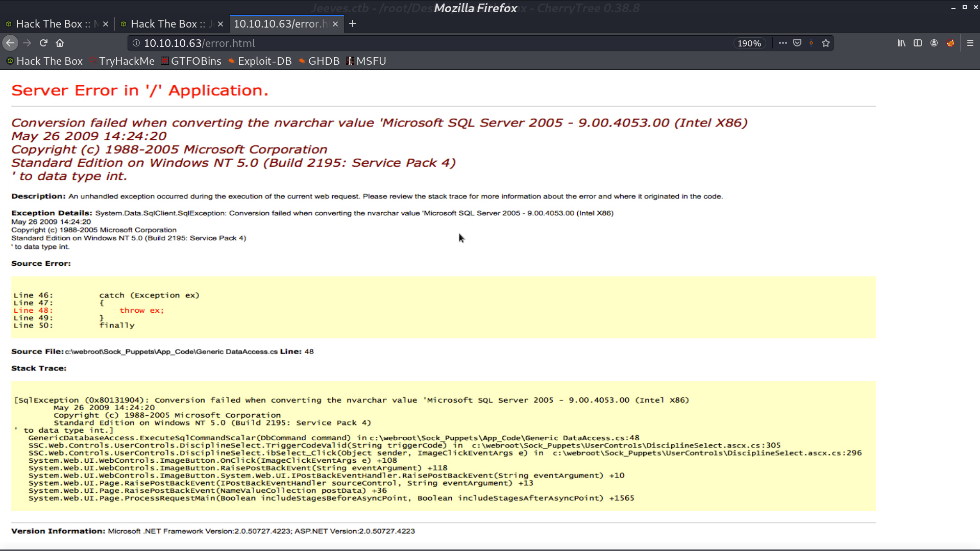Focus the address bar showing 10.10.10.63/error.html
Screen dimensions: 980x551
429,43
